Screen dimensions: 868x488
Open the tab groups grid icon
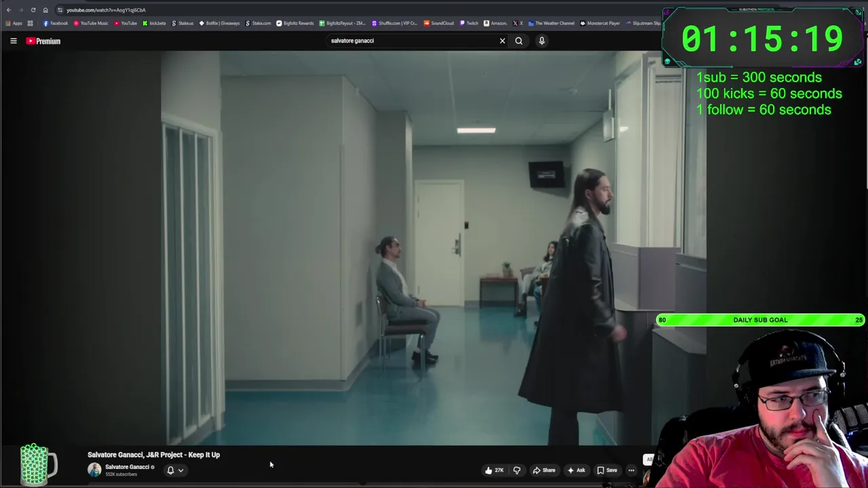(x=30, y=23)
